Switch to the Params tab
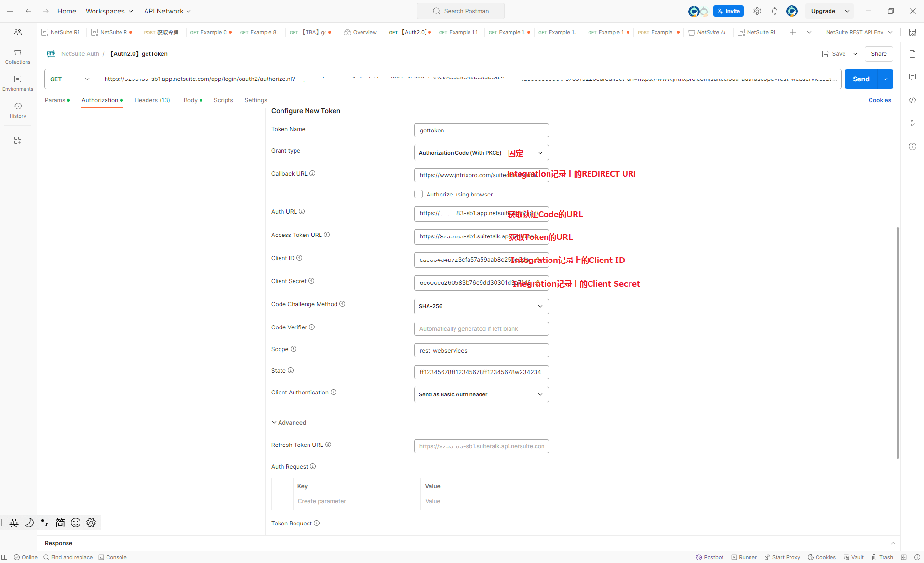 (x=57, y=100)
